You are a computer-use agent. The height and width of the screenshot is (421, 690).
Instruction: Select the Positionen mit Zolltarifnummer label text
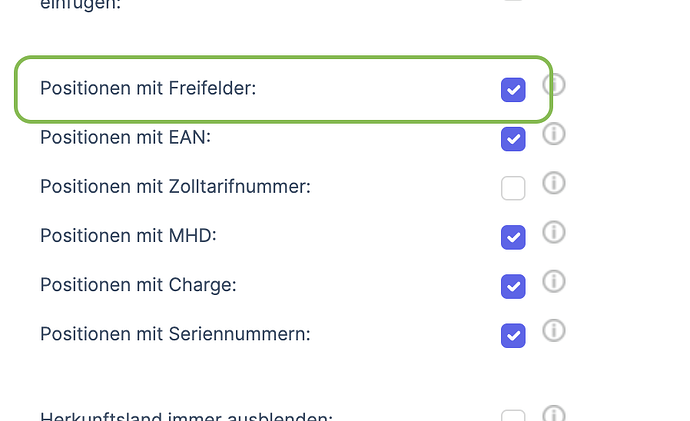click(x=175, y=187)
